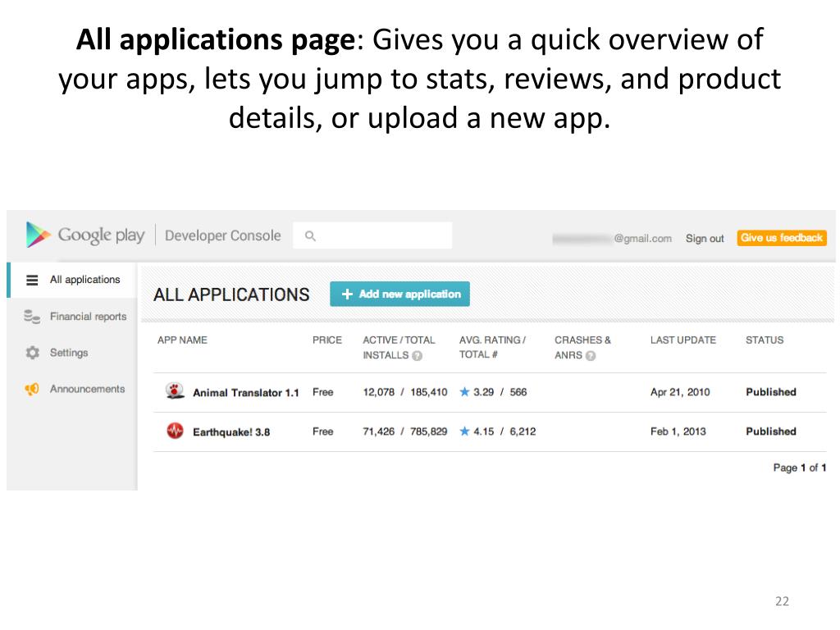Click Animal Translator 3.29 rating link
840x630 pixels.
tap(483, 392)
